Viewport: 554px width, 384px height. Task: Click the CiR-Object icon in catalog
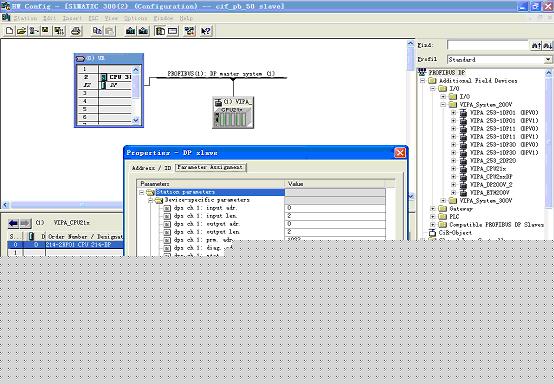click(432, 233)
